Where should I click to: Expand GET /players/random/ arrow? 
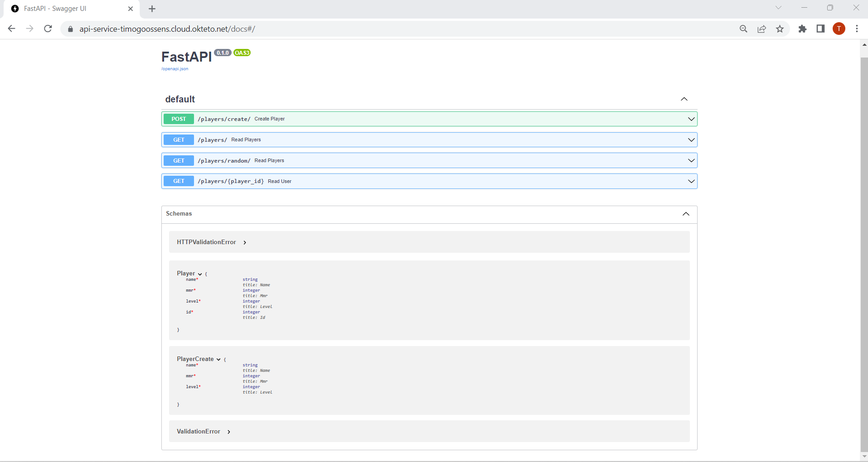click(x=691, y=160)
